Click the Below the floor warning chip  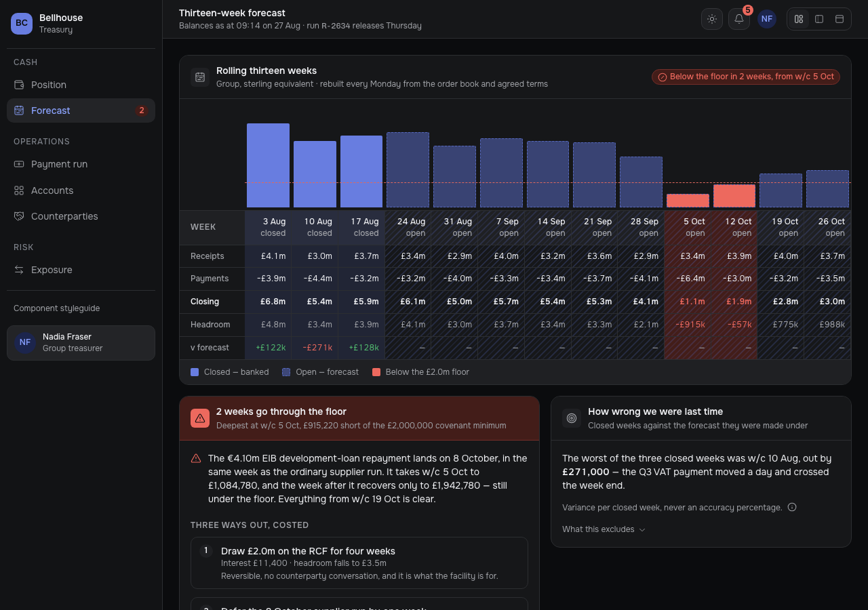(746, 77)
